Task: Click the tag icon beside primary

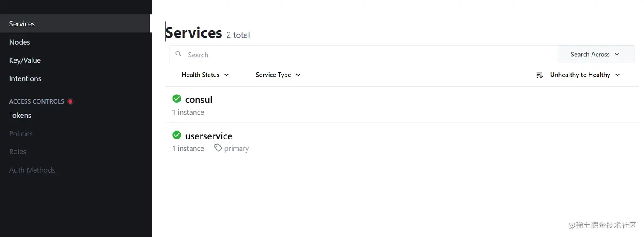Action: click(218, 148)
